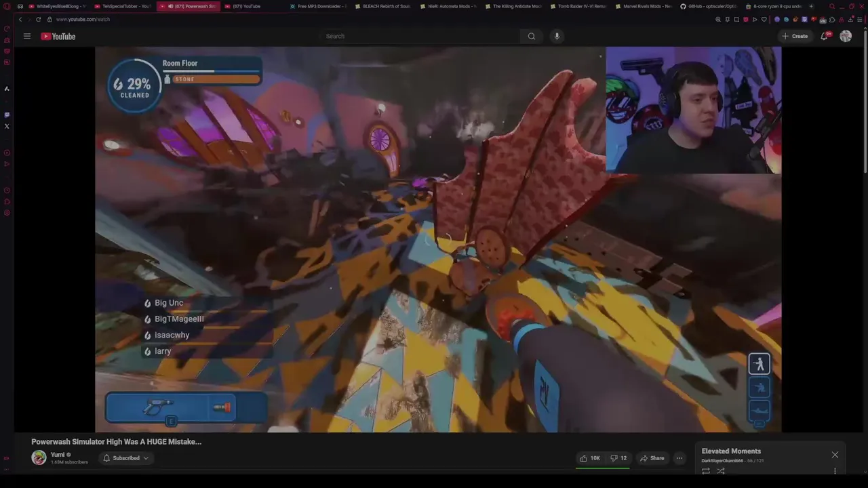868x488 pixels.
Task: Click the video player to pause
Action: (438, 239)
